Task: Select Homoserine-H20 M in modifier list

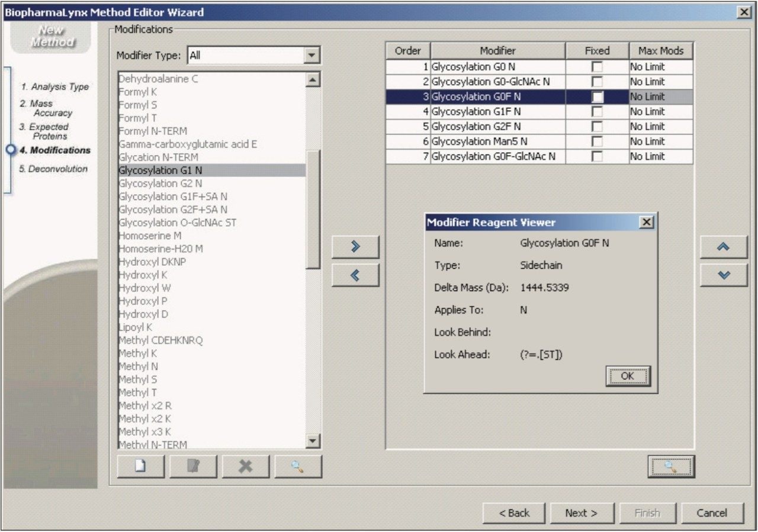Action: pos(211,249)
